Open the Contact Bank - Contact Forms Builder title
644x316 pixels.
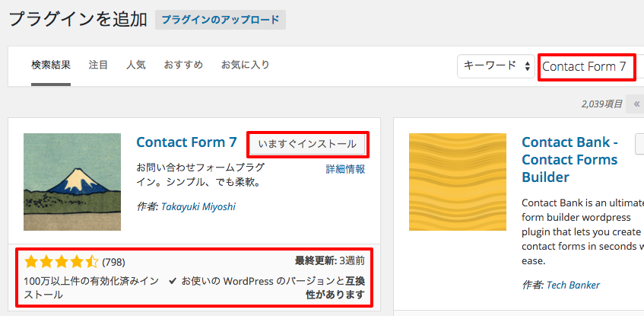click(x=569, y=159)
